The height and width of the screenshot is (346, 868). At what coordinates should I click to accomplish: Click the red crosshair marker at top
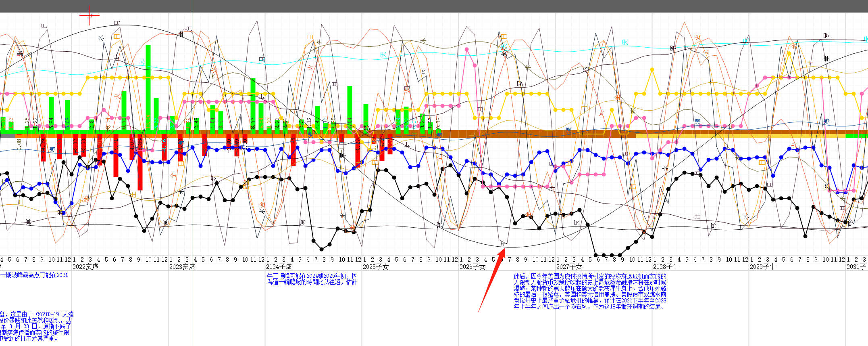coord(90,16)
